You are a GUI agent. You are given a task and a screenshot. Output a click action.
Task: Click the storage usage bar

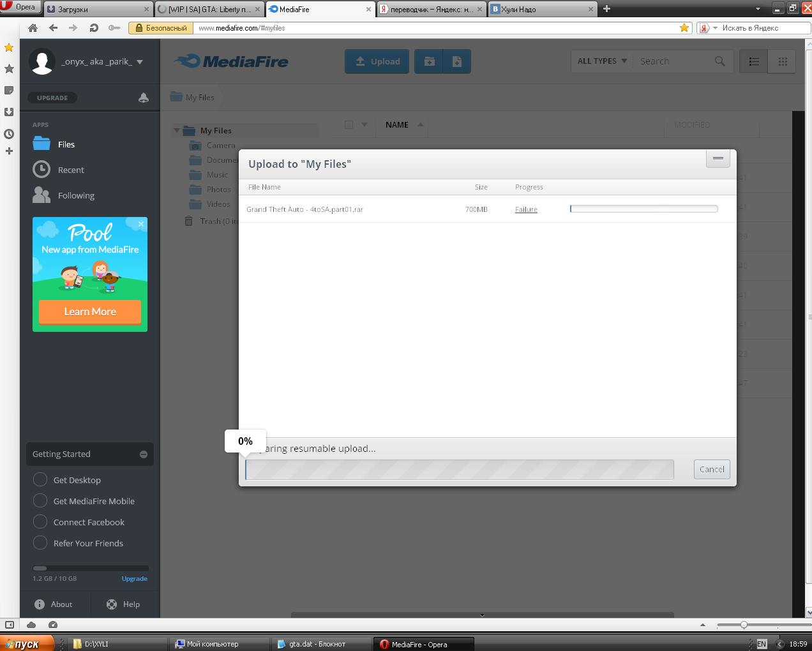click(91, 568)
